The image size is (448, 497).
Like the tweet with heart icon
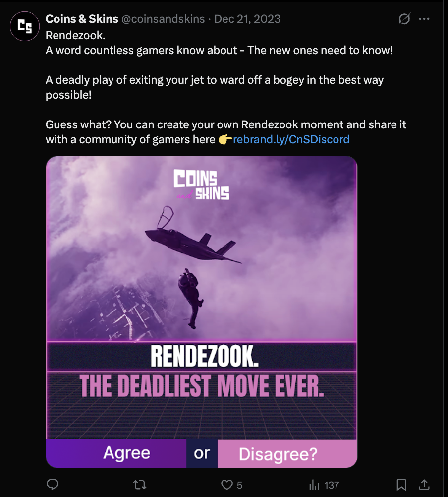coord(226,485)
